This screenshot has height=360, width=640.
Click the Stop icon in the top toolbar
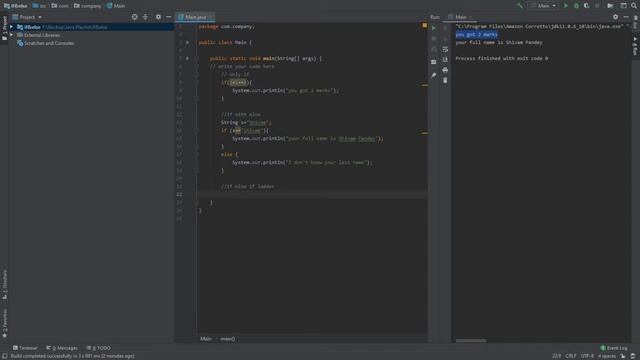[597, 6]
